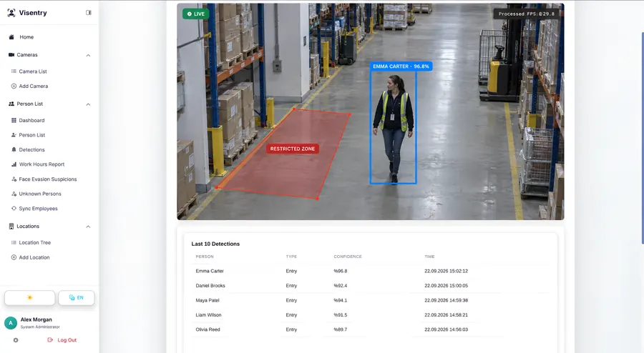Open Work Hours Report
644x353 pixels.
pos(42,164)
